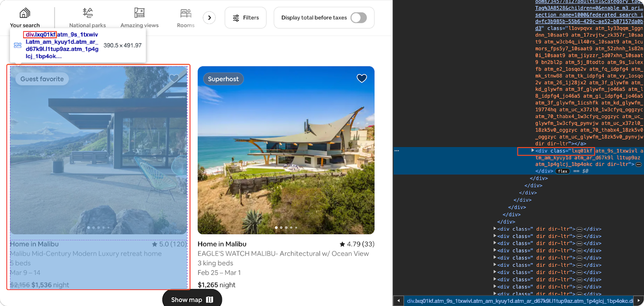
Task: Expand the first collapsed dir-ltr div node
Action: [x=495, y=229]
